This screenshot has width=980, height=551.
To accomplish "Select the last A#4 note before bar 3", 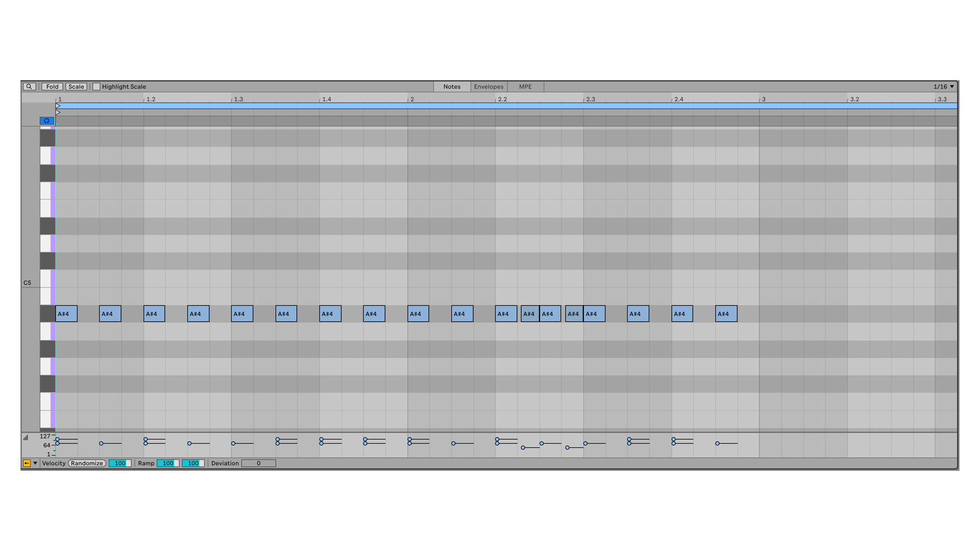I will [726, 314].
